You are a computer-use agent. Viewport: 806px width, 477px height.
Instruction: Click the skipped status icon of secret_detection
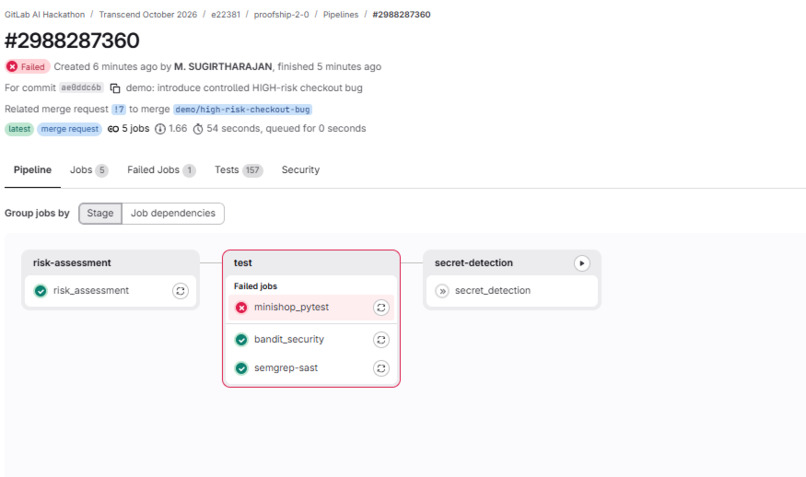[x=442, y=291]
